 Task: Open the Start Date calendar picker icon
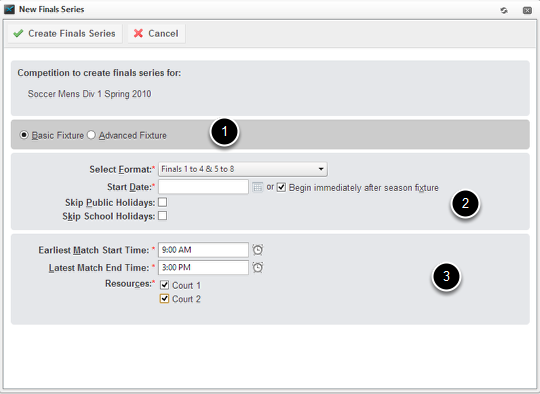pos(257,187)
